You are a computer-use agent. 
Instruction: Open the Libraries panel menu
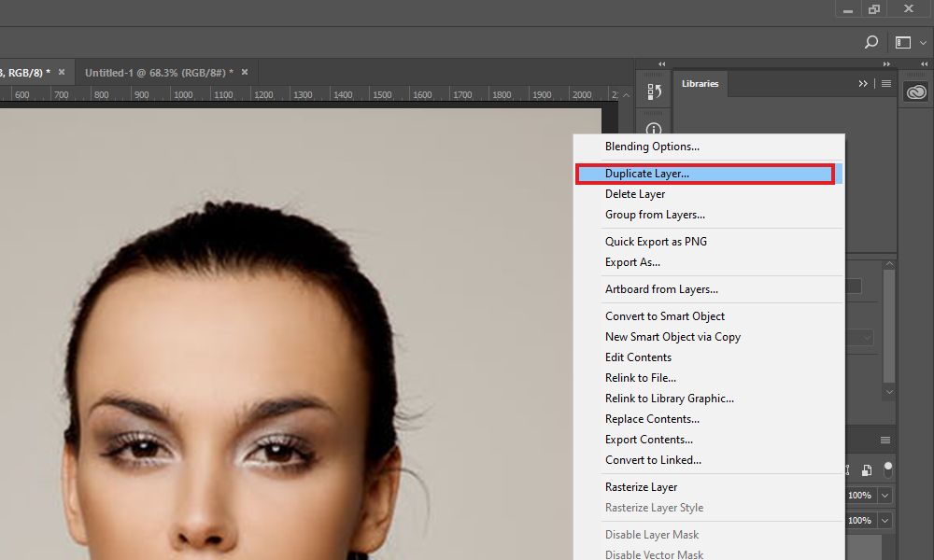click(886, 84)
